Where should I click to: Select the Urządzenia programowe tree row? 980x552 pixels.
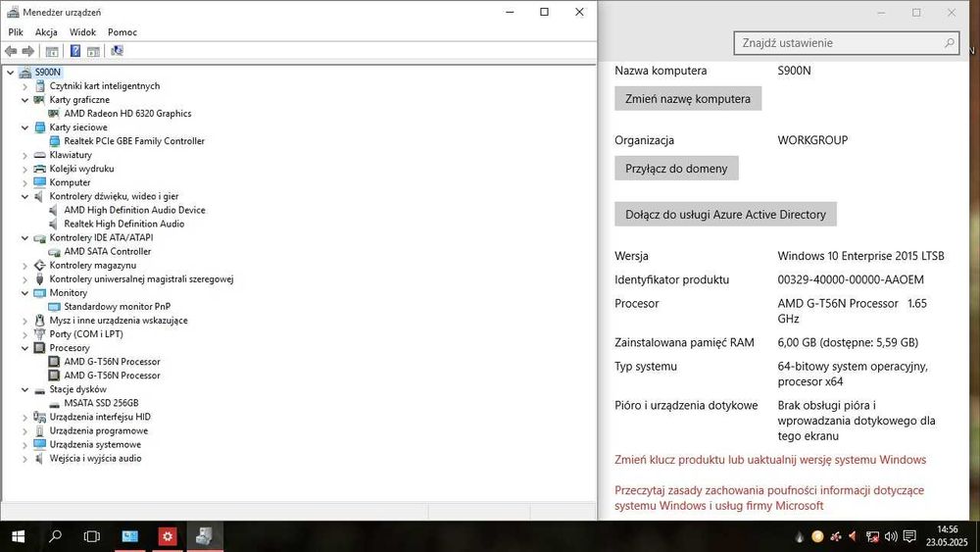click(99, 430)
